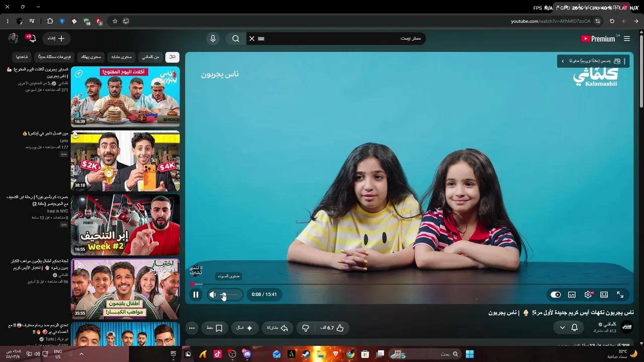Open the account profile avatar
Viewport: 644px width, 362px height.
tap(13, 39)
